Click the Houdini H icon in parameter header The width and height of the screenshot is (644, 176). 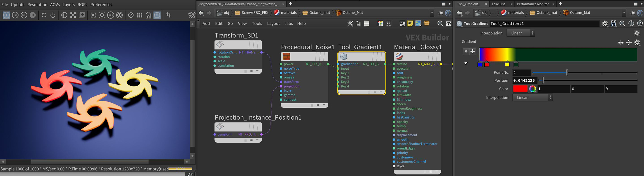click(x=613, y=24)
